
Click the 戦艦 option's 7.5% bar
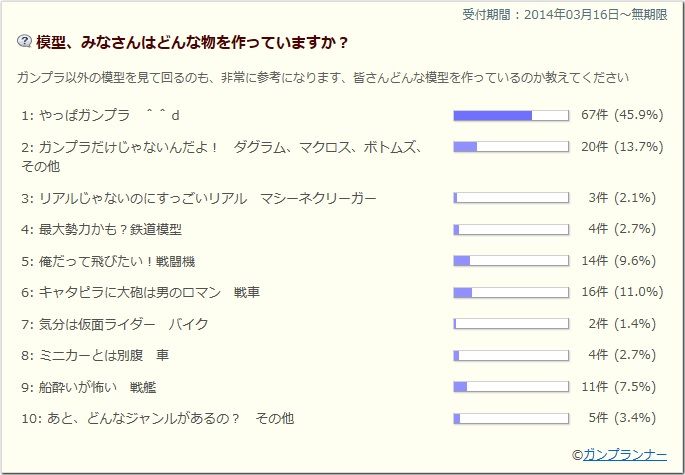tap(511, 387)
